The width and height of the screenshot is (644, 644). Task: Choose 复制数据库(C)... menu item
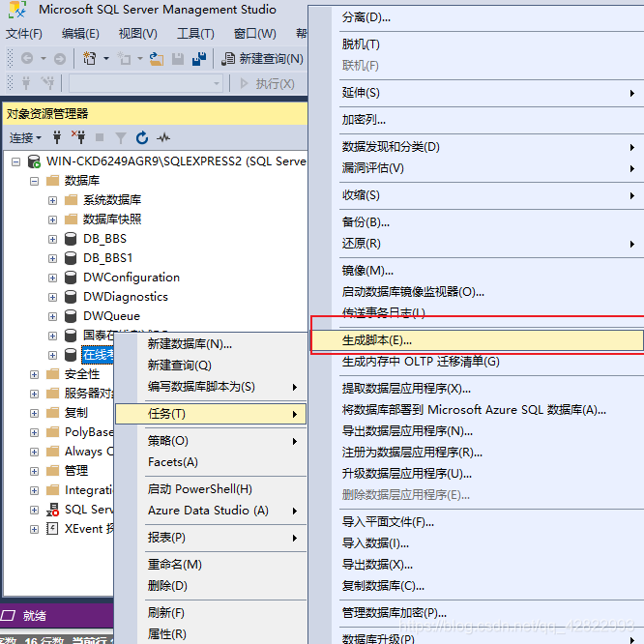click(x=477, y=587)
